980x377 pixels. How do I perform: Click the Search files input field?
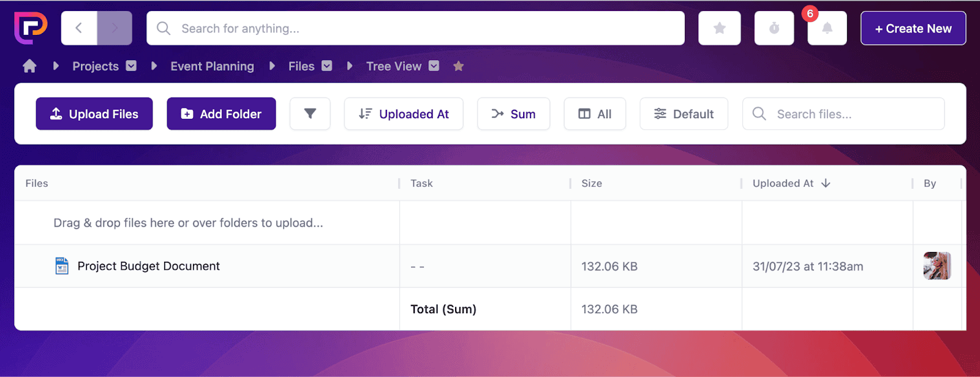(x=851, y=114)
